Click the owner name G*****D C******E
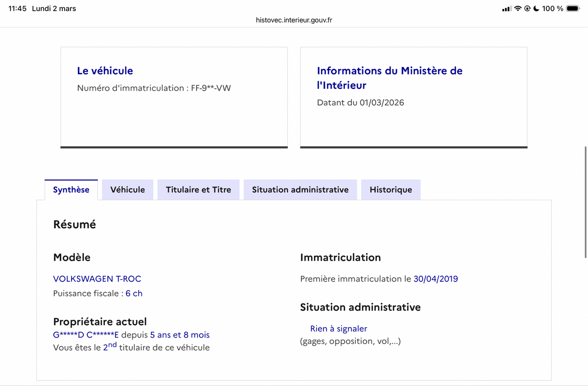Image resolution: width=588 pixels, height=386 pixels. pos(86,335)
